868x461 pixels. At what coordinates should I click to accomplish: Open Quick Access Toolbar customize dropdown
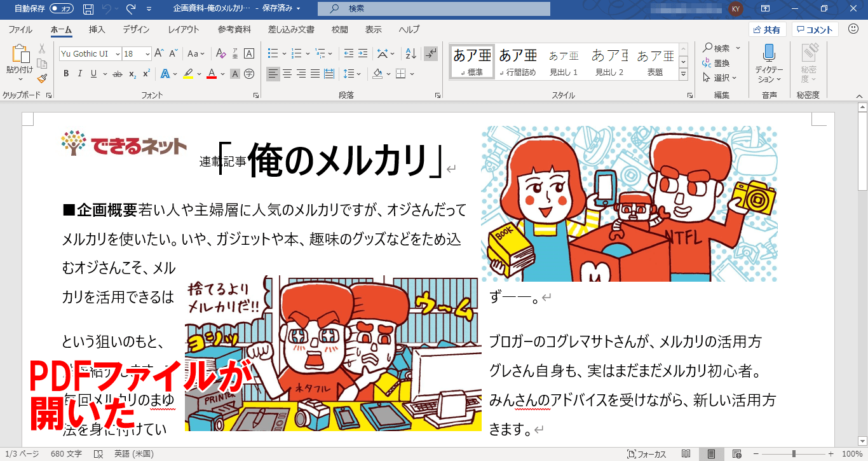(149, 9)
